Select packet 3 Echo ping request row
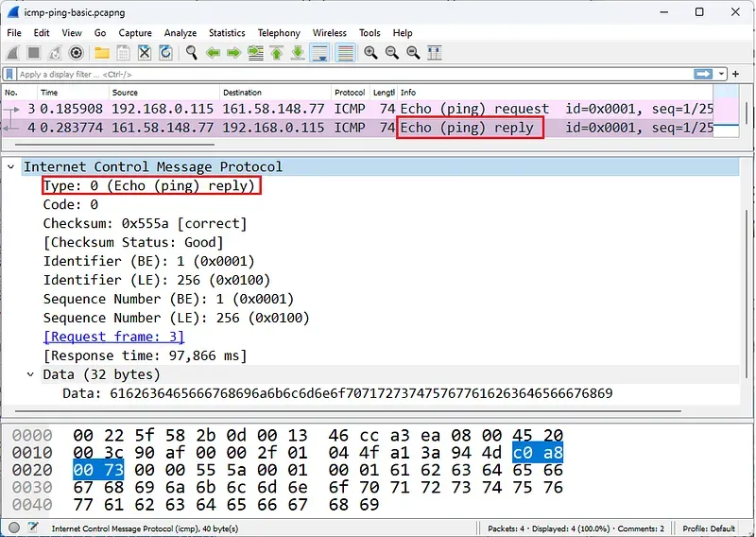 point(357,109)
